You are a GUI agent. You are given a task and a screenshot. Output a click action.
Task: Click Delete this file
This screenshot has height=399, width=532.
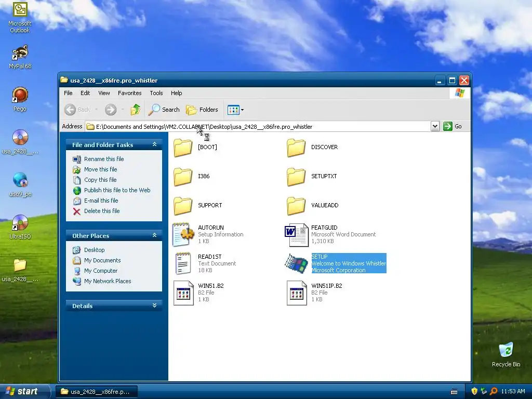102,211
